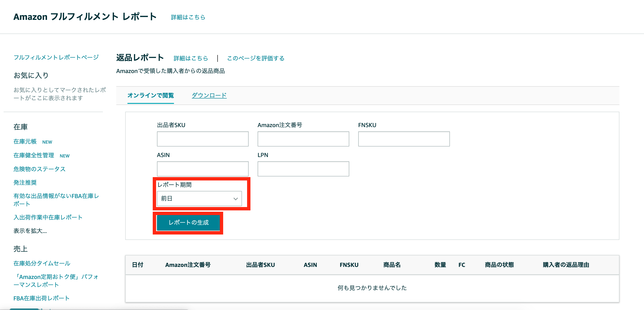Open 在庫健全性管理 report link

[x=34, y=155]
